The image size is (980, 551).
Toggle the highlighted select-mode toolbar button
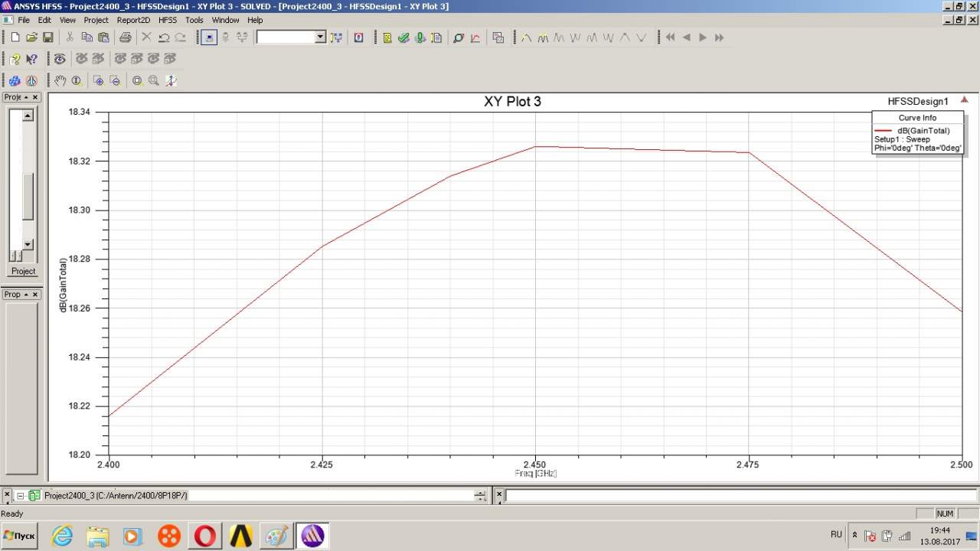[x=208, y=37]
